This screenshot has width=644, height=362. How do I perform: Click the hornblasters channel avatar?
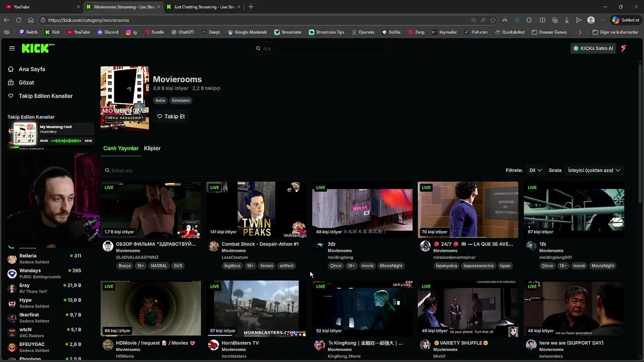tap(214, 345)
